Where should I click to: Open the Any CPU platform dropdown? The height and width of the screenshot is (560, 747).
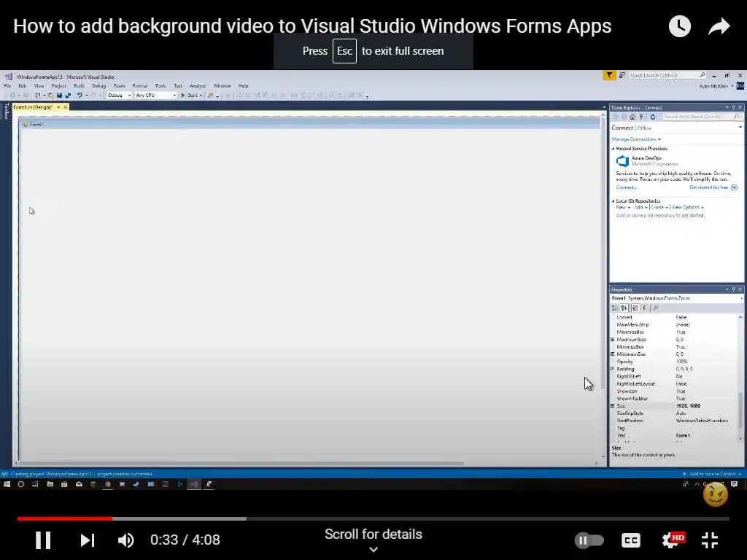coord(156,96)
